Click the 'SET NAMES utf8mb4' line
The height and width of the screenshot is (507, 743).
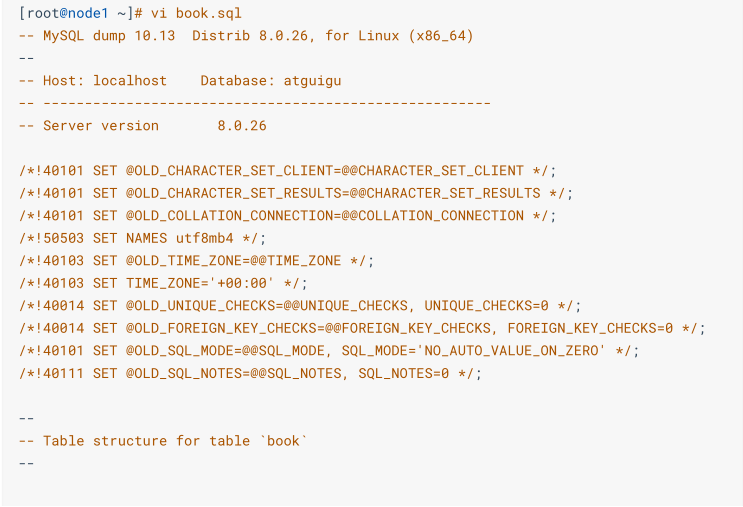point(143,238)
